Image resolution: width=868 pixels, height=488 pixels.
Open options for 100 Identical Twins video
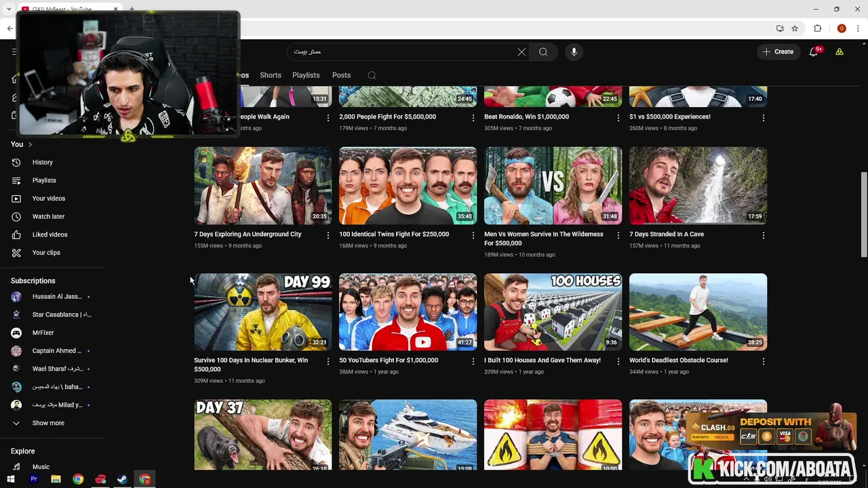click(473, 235)
